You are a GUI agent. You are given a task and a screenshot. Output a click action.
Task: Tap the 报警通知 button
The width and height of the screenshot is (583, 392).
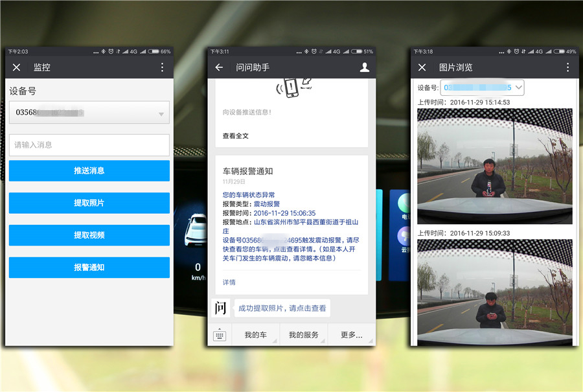[x=89, y=268]
